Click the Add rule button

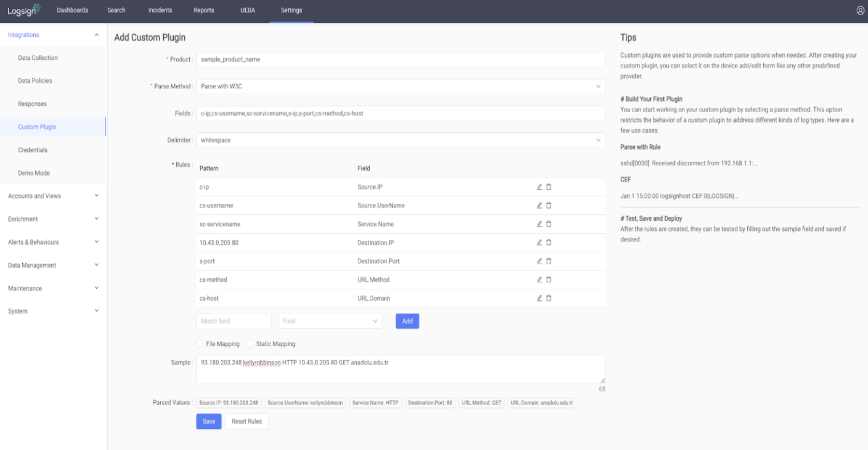pos(407,321)
